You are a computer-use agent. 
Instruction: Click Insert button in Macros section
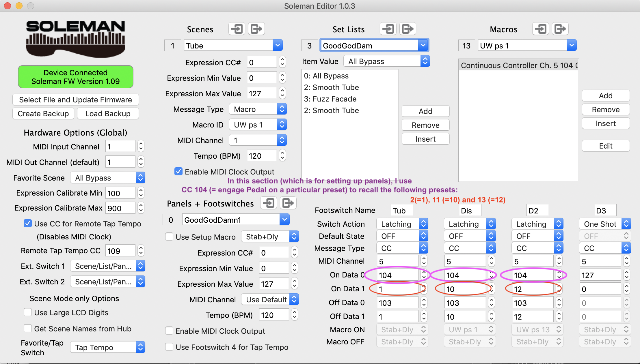click(606, 123)
